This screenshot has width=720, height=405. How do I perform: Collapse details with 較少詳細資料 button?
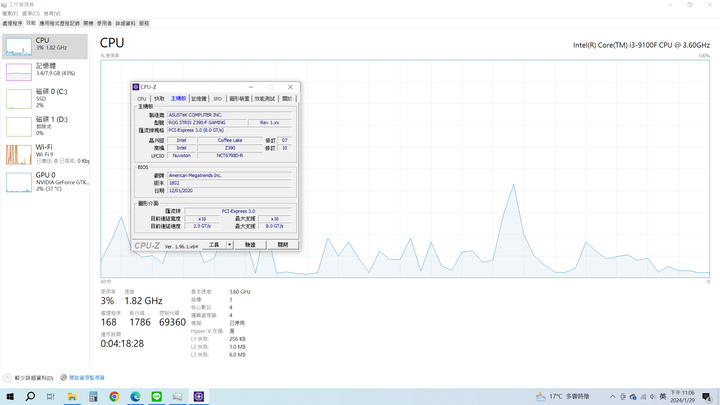28,378
